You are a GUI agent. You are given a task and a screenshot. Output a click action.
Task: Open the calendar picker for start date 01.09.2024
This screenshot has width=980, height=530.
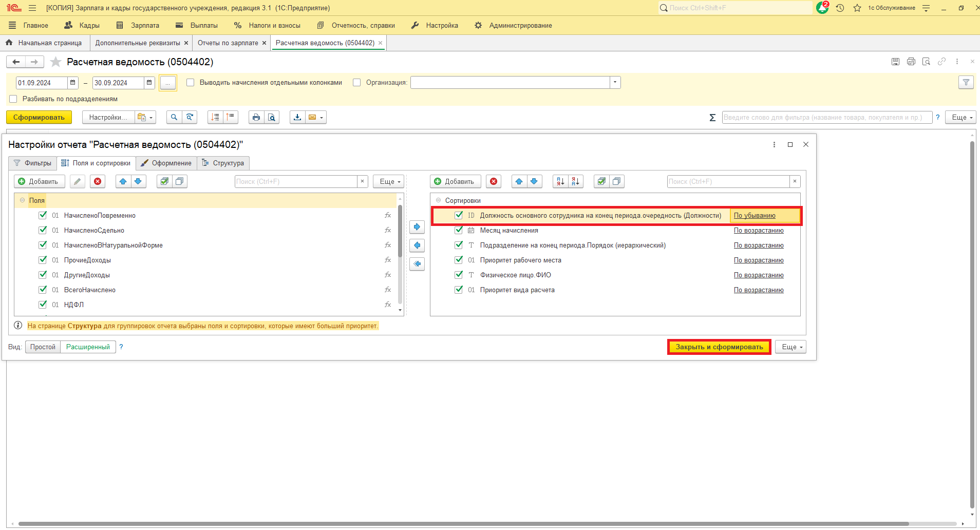pyautogui.click(x=73, y=83)
